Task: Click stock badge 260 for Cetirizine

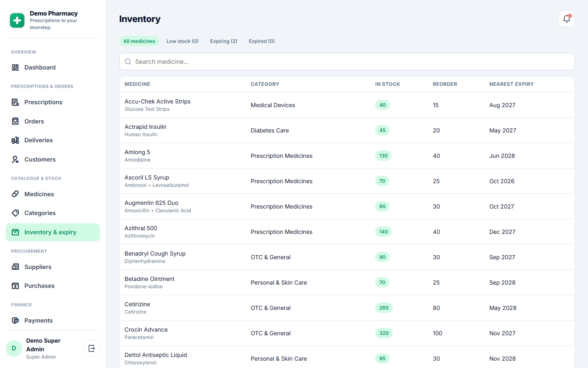Action: click(384, 308)
